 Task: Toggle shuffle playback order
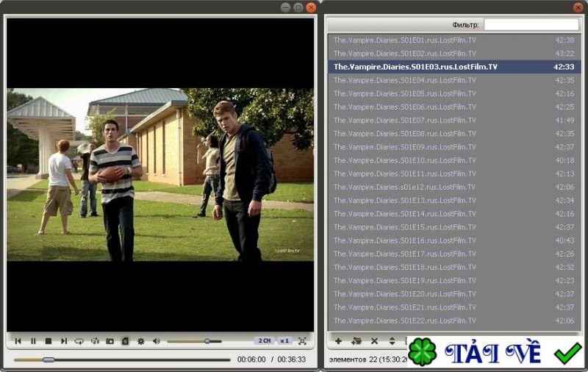(x=95, y=341)
